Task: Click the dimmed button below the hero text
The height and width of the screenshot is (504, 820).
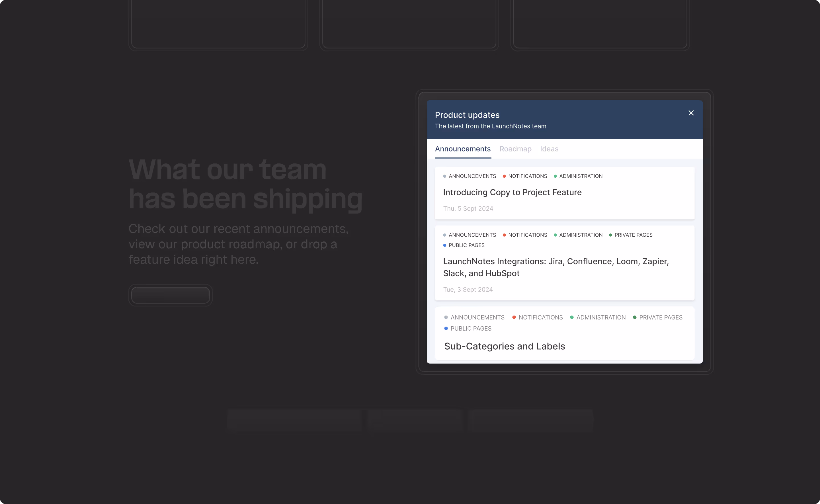Action: [x=171, y=295]
